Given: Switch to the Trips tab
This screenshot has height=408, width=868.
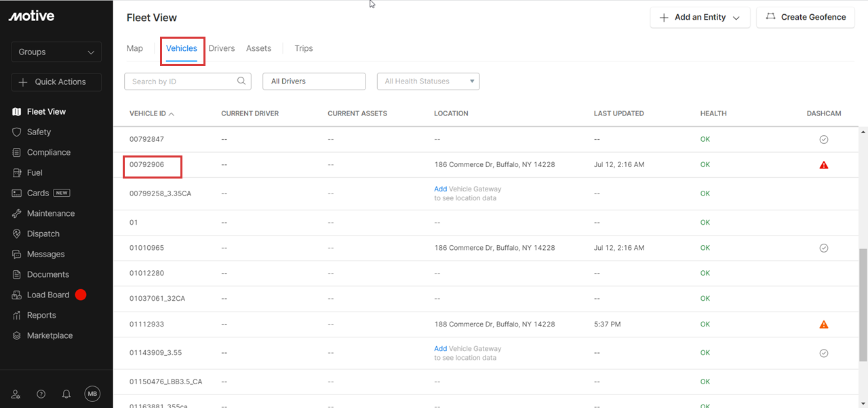Looking at the screenshot, I should click(x=304, y=48).
